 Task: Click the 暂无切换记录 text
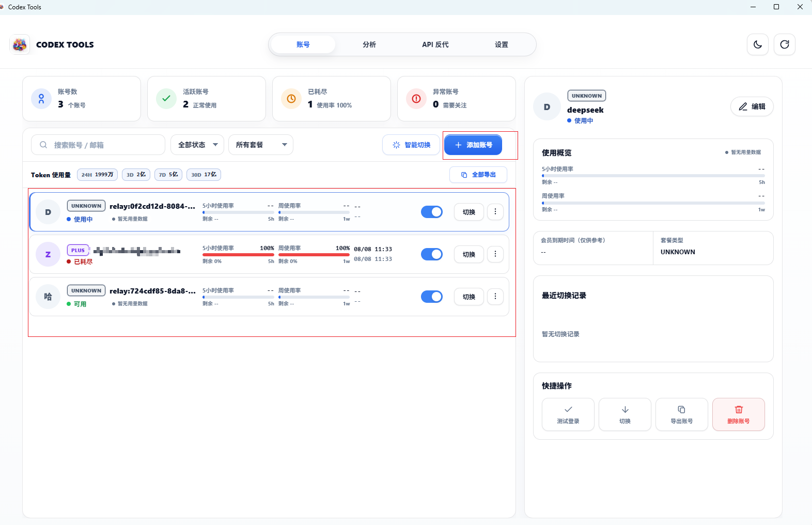coord(560,334)
